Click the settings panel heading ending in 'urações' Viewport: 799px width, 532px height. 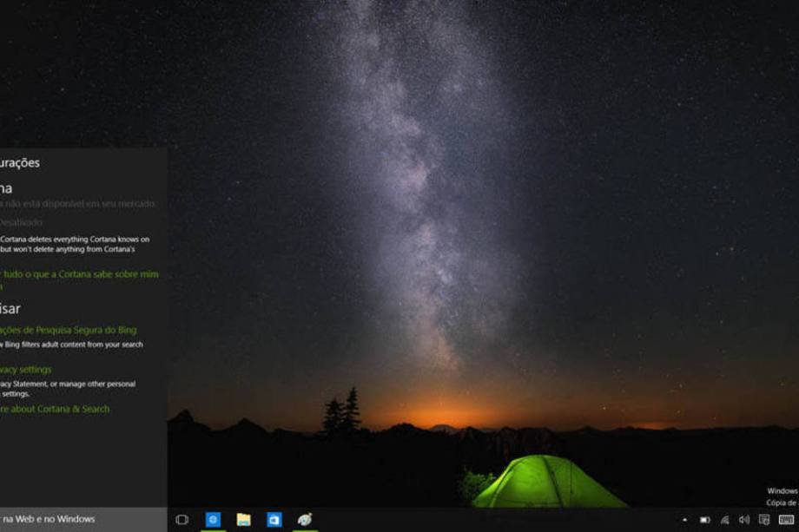tap(20, 162)
